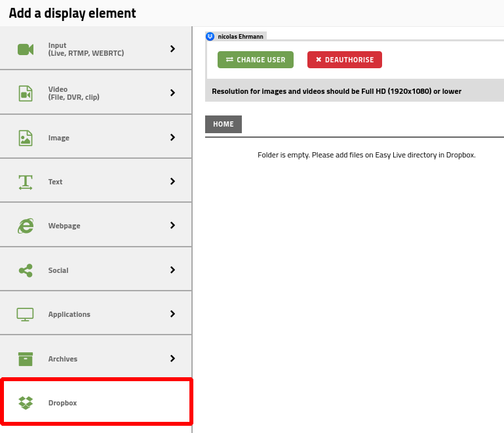
Task: Click the green camera Input icon
Action: [26, 50]
